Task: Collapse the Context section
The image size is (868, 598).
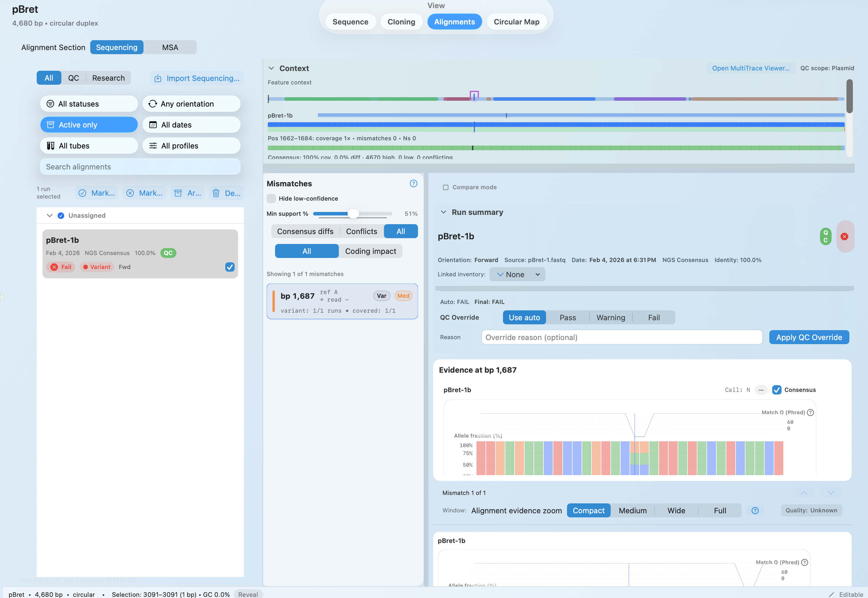Action: (271, 68)
